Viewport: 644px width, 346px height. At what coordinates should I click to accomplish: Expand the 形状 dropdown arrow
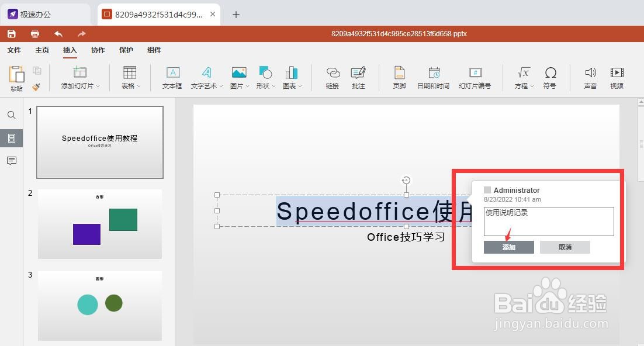coord(273,86)
